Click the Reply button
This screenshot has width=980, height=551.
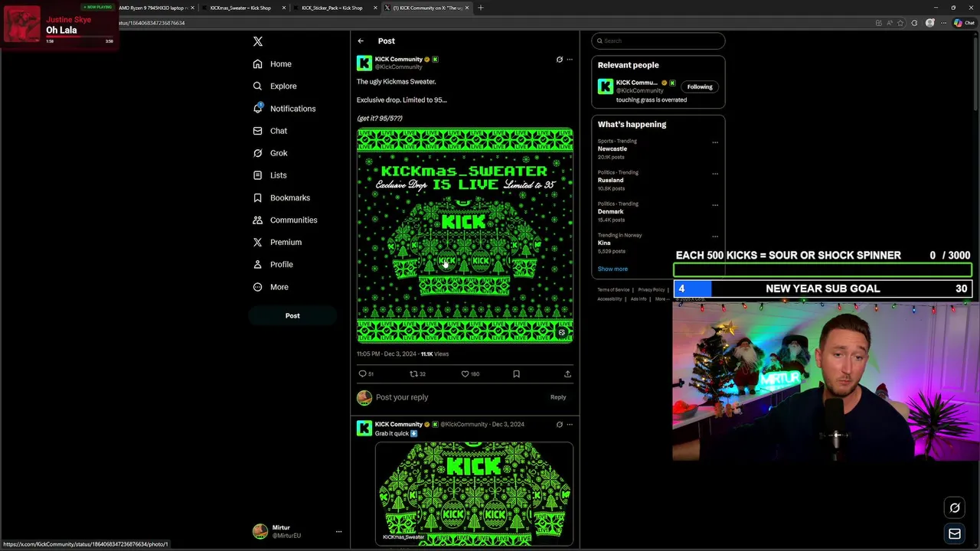click(x=558, y=397)
